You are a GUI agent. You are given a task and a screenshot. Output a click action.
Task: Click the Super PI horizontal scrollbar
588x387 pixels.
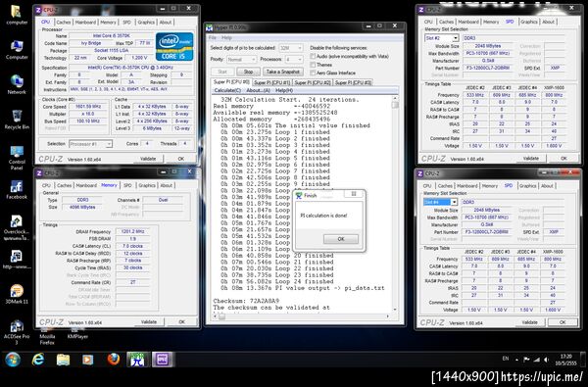point(302,316)
